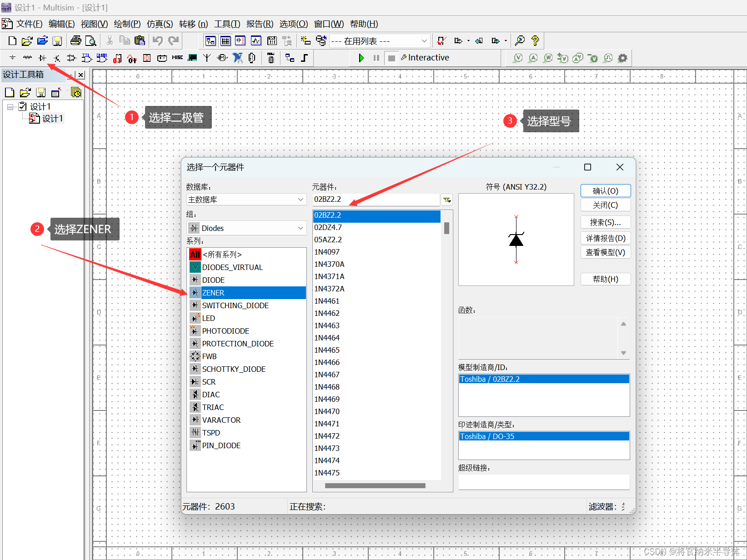This screenshot has height=560, width=747.
Task: Place a Source component from the toolbar
Action: tap(12, 58)
